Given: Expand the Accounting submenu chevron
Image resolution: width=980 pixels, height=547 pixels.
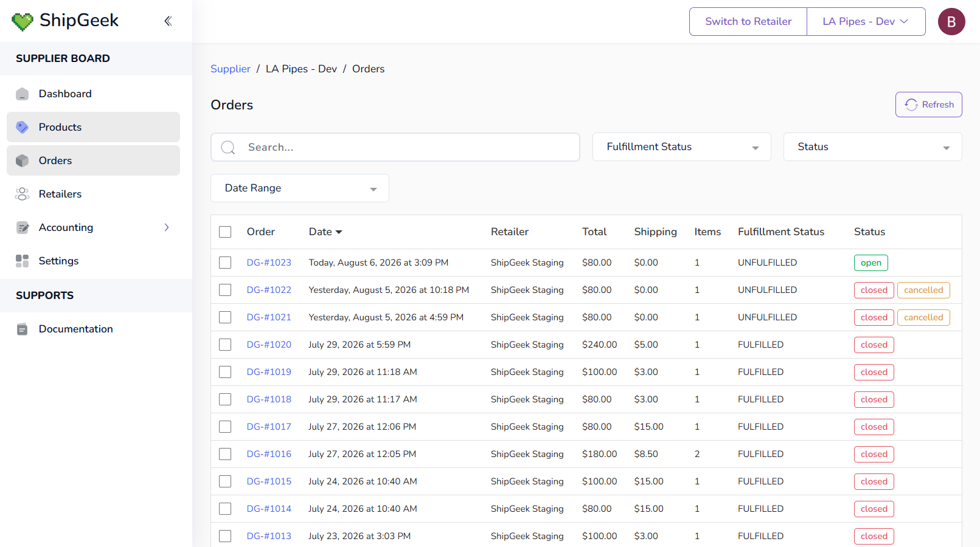Looking at the screenshot, I should point(167,227).
